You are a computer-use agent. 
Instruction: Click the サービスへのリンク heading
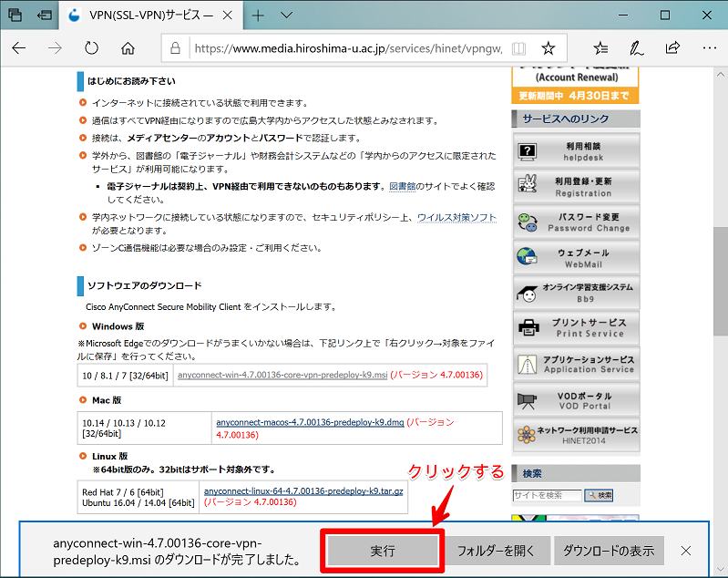tap(566, 119)
